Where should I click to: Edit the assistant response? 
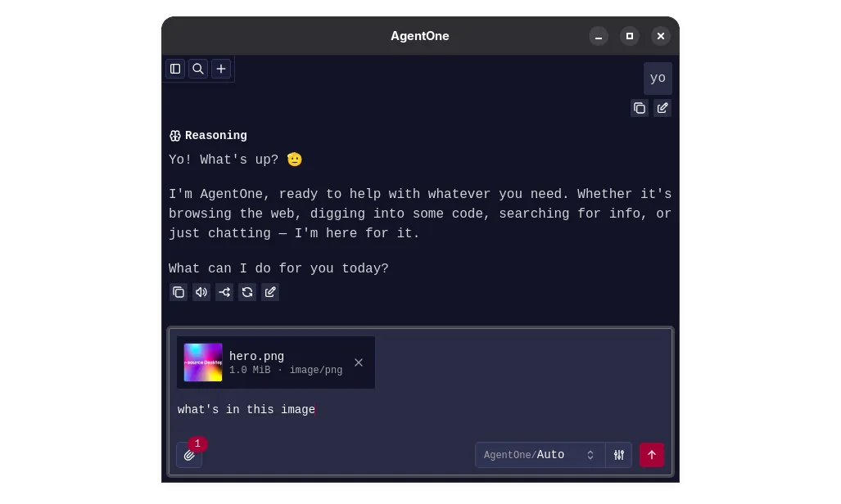270,292
